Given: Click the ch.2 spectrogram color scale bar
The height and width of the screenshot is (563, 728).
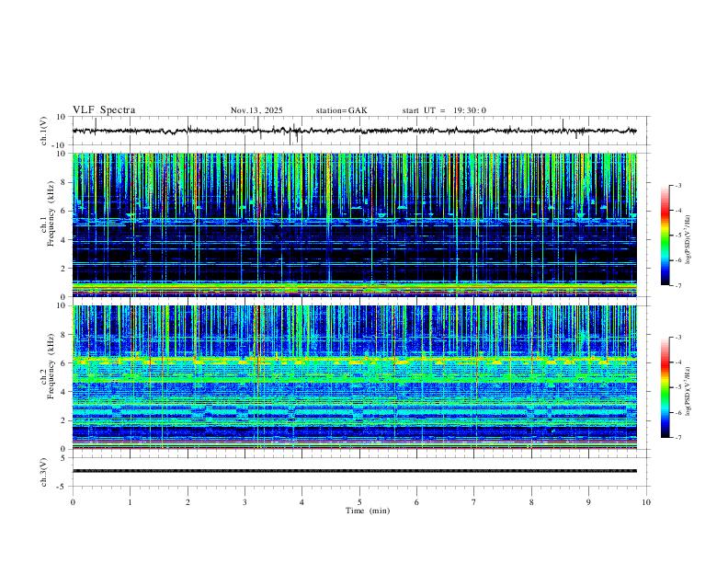Looking at the screenshot, I should [x=665, y=387].
